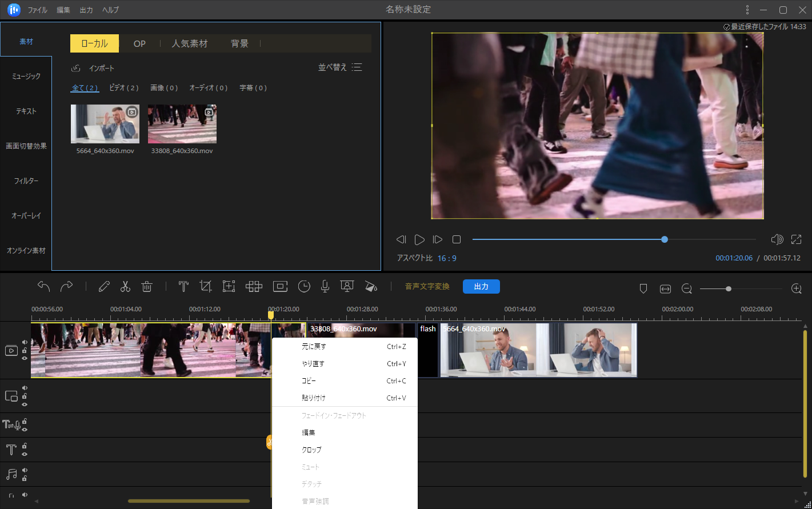Stop the preview playback
The width and height of the screenshot is (812, 509).
457,239
